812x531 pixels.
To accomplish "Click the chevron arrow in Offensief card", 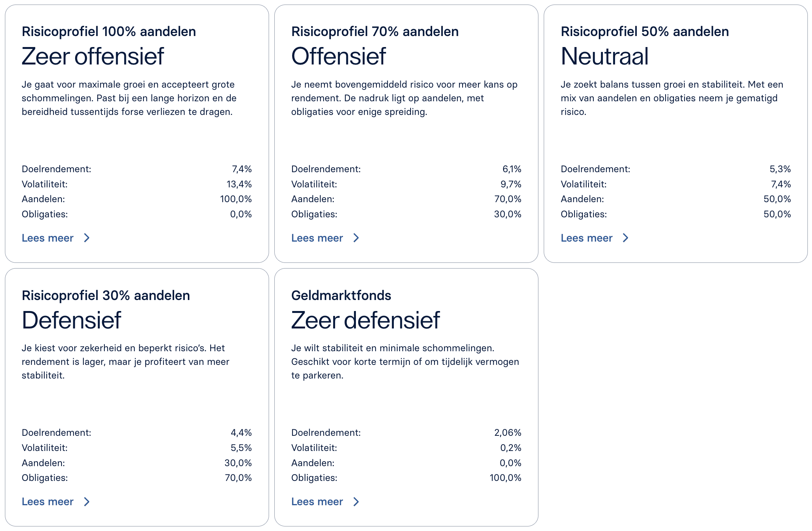I will tap(356, 238).
